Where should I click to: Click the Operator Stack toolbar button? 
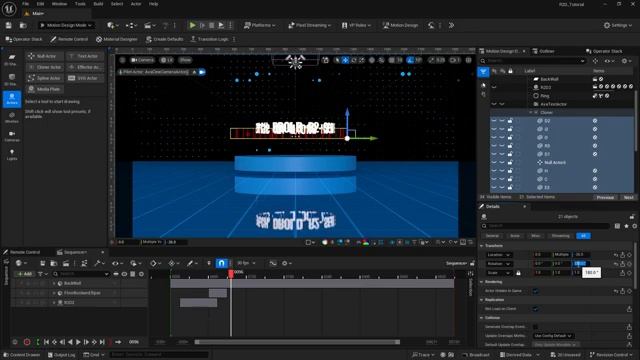(24, 39)
